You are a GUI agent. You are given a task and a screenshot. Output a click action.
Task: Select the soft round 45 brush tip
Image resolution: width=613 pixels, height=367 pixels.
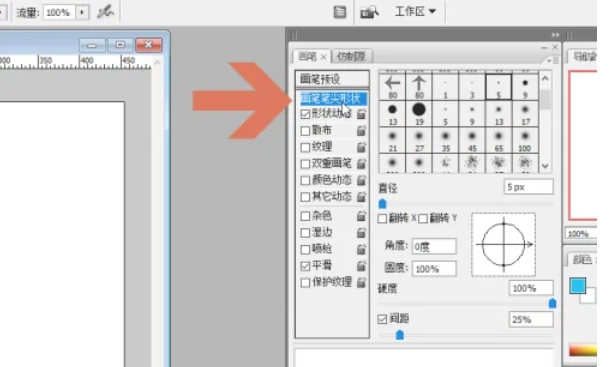tap(472, 140)
